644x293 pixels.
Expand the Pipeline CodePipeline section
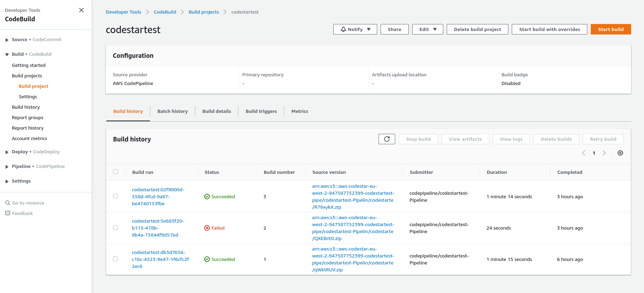(x=7, y=167)
